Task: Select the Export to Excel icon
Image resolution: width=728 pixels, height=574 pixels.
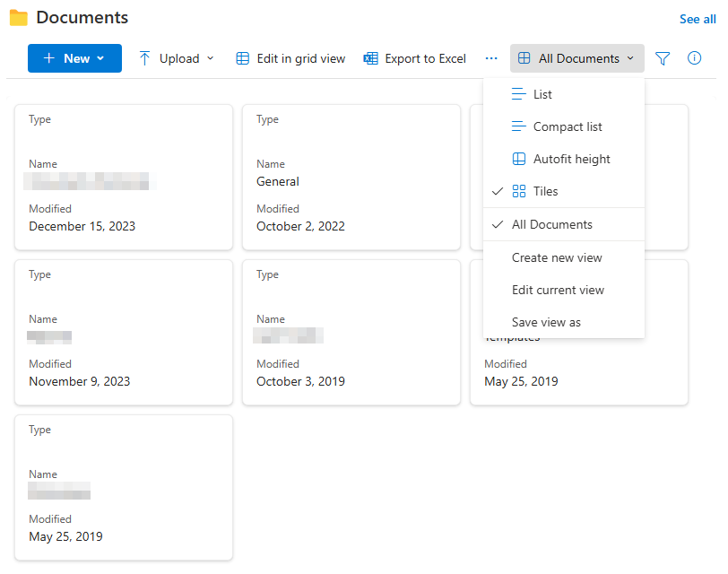Action: [369, 57]
